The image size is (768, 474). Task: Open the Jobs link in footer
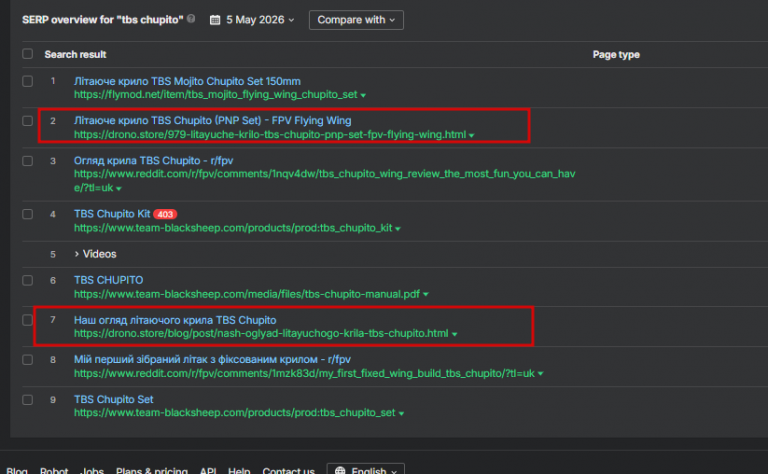tap(92, 471)
